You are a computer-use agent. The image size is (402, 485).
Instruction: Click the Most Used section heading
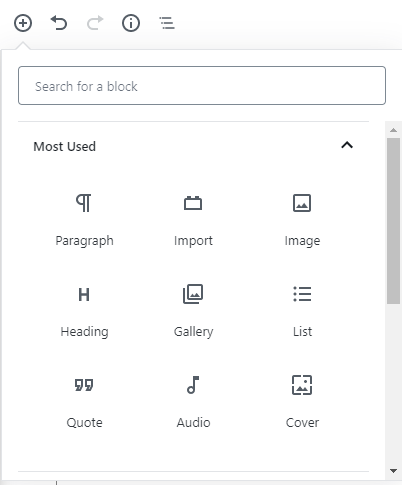pos(65,146)
